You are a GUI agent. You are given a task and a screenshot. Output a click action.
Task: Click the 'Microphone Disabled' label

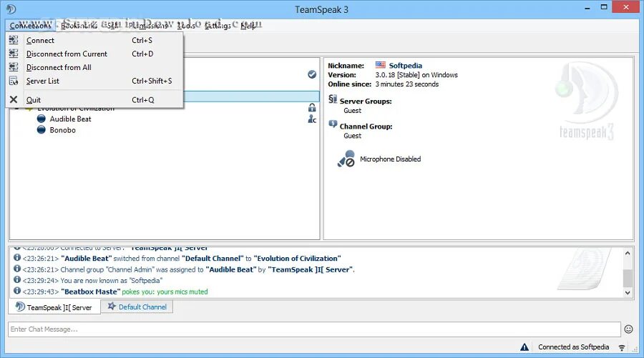(390, 159)
